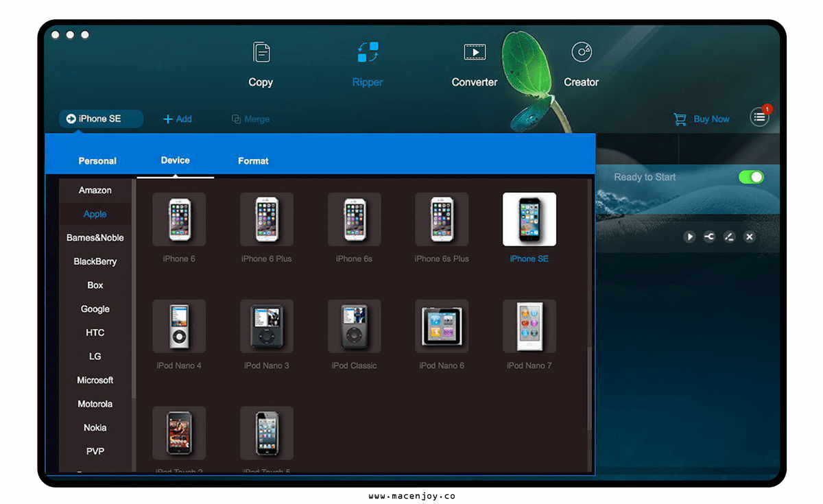Select Barnes&Noble in the brand list
This screenshot has width=823, height=504.
click(95, 238)
